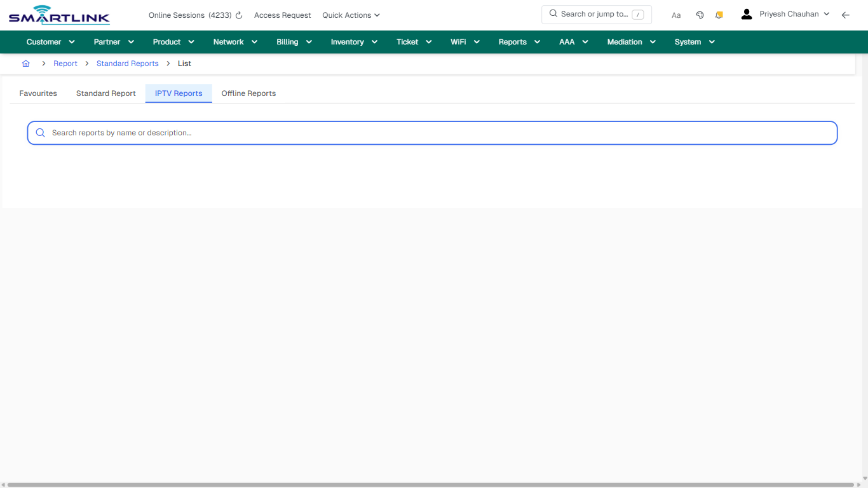Switch to the Offline Reports tab
This screenshot has height=488, width=868.
248,93
